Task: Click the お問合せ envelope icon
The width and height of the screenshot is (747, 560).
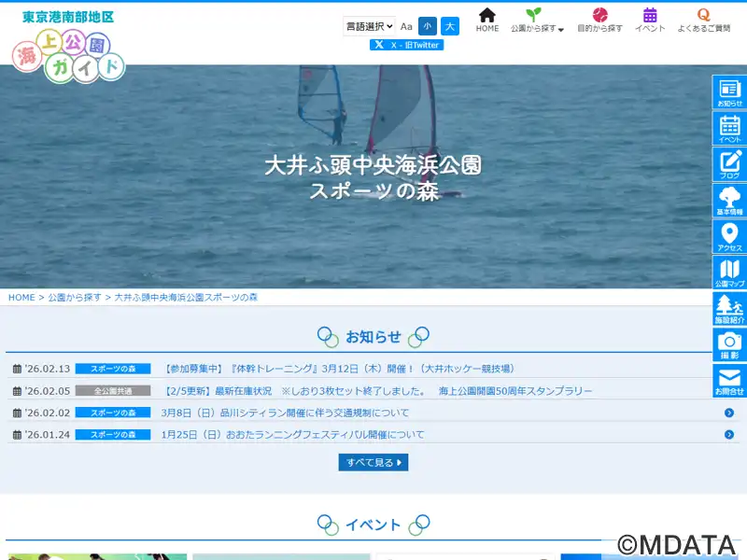Action: pyautogui.click(x=729, y=381)
